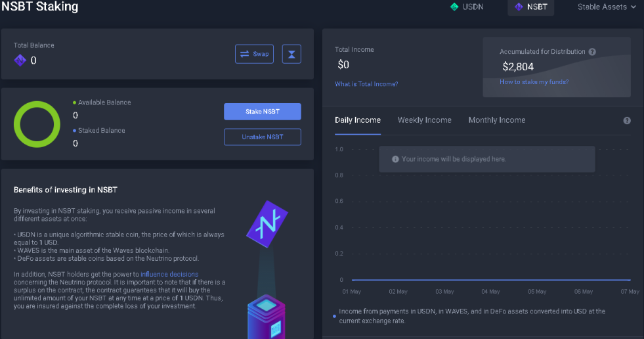Open the Accumulated for Distribution help icon
Image resolution: width=644 pixels, height=339 pixels.
click(592, 52)
